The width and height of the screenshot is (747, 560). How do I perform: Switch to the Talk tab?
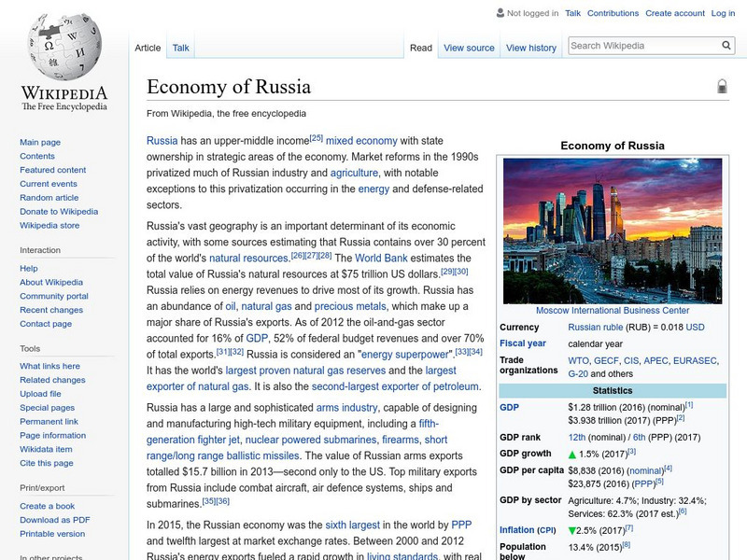[x=180, y=48]
